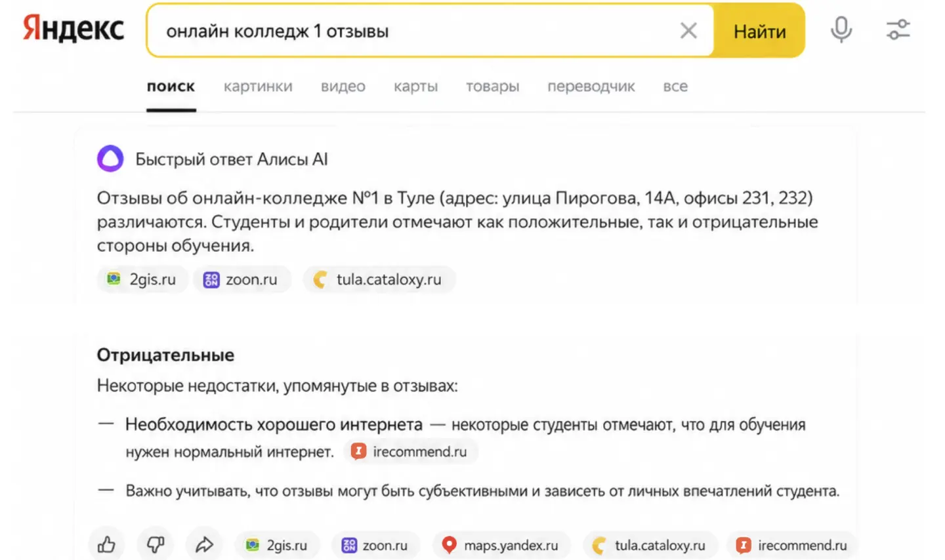Screen dimensions: 945x560
Task: Open search settings sliders icon
Action: click(x=898, y=30)
